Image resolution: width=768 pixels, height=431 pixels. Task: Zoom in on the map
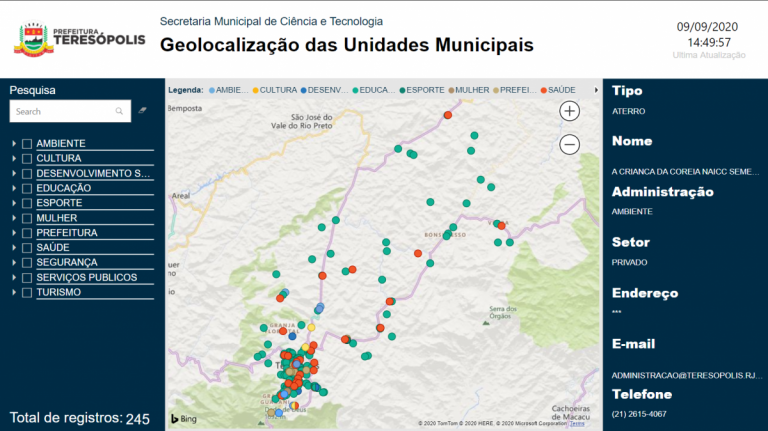[569, 111]
